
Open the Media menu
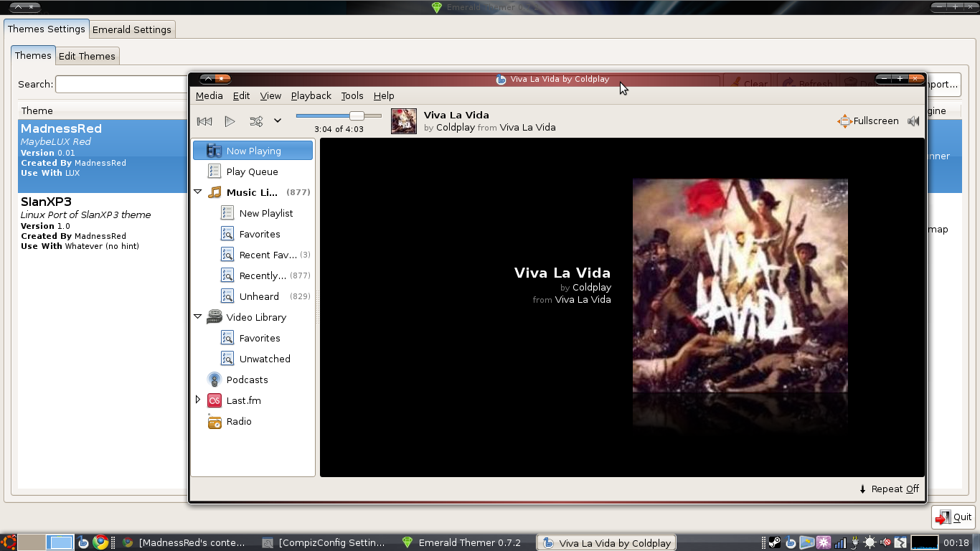pos(209,95)
